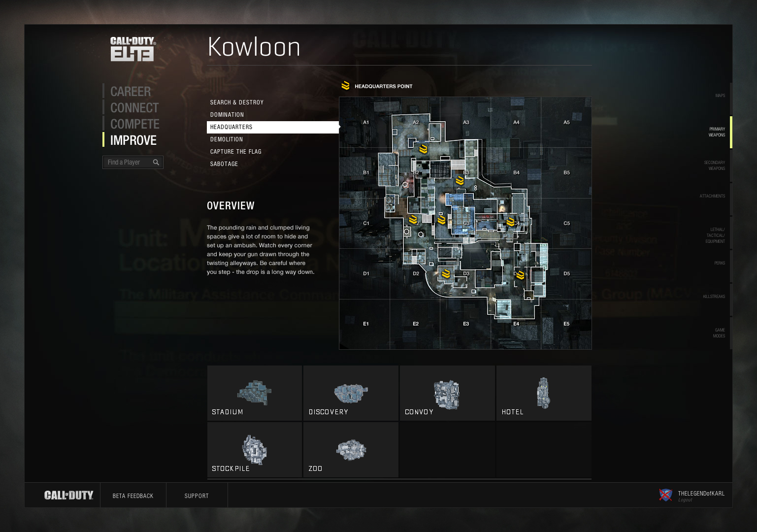Click the Logout link
This screenshot has height=532, width=757.
pyautogui.click(x=685, y=500)
